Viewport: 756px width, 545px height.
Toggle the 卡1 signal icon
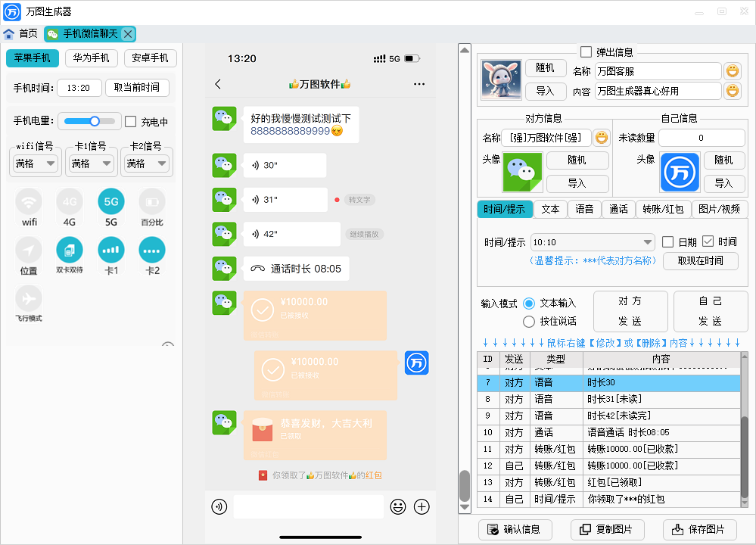pos(111,251)
